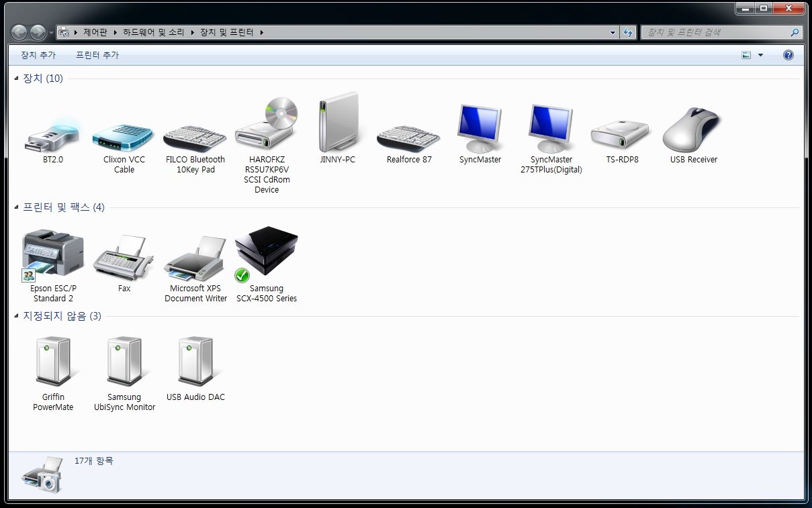Maximize the window
812x508 pixels.
tap(763, 8)
